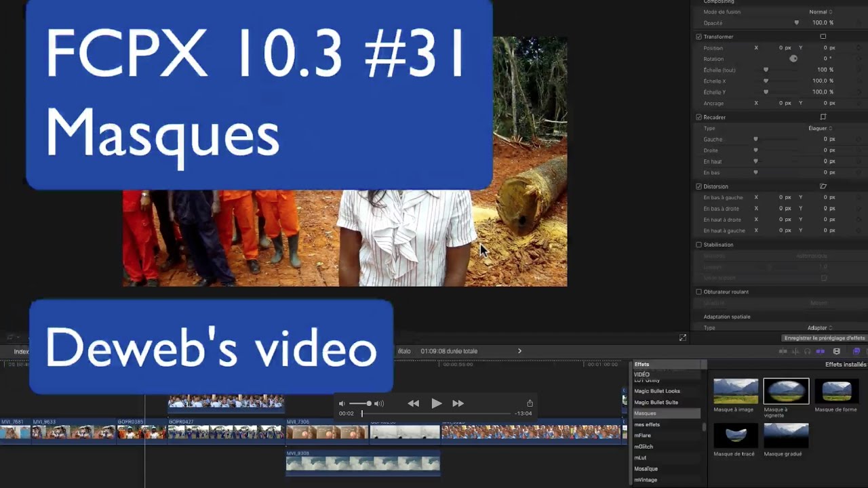Viewport: 868px width, 488px height.
Task: Click the Effets header in effects browser
Action: [x=642, y=365]
